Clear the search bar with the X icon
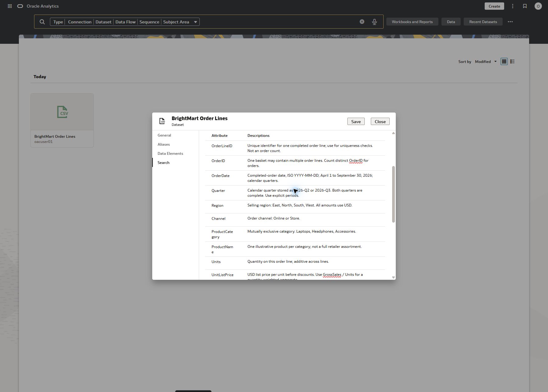The width and height of the screenshot is (548, 392). (x=362, y=22)
